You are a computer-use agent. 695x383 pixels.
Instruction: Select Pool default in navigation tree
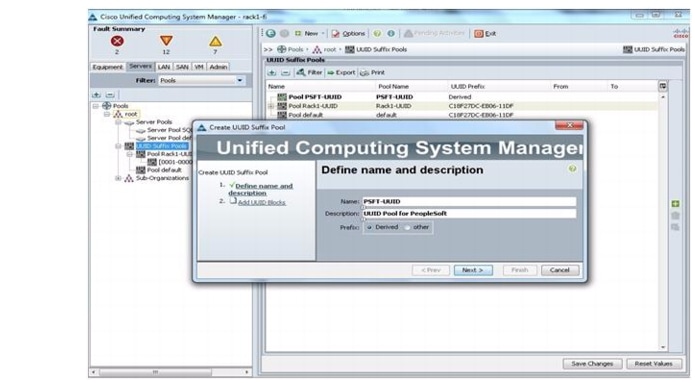(x=164, y=170)
